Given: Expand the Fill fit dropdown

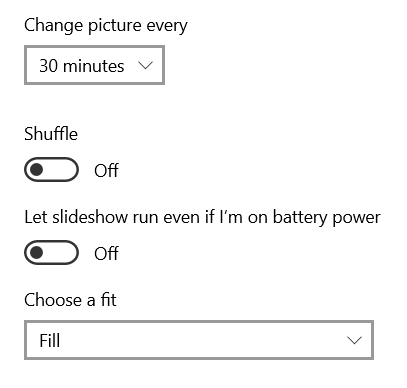Looking at the screenshot, I should pyautogui.click(x=199, y=340).
